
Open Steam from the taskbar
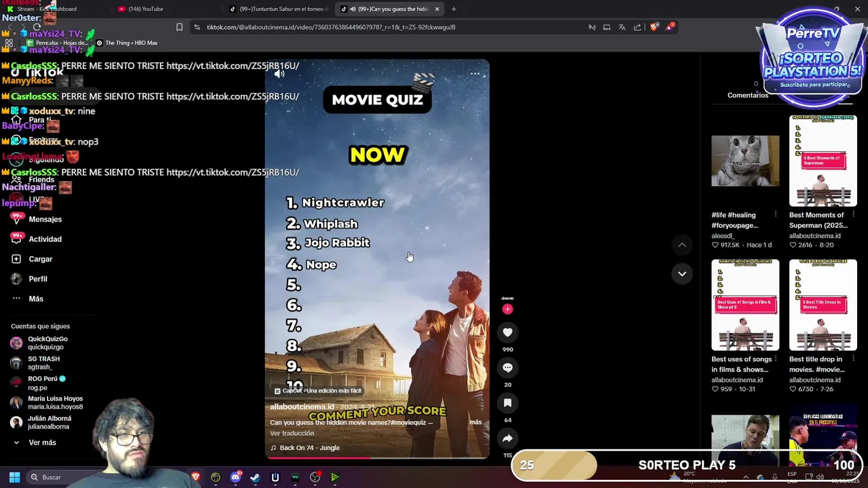(255, 477)
